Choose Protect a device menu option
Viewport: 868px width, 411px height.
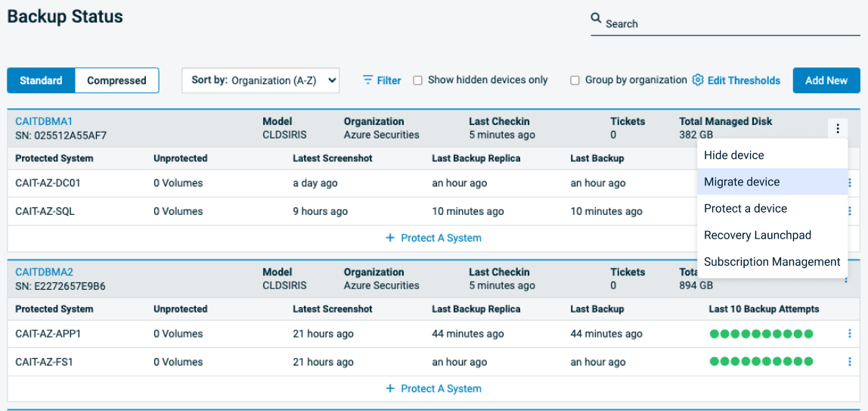pyautogui.click(x=772, y=208)
